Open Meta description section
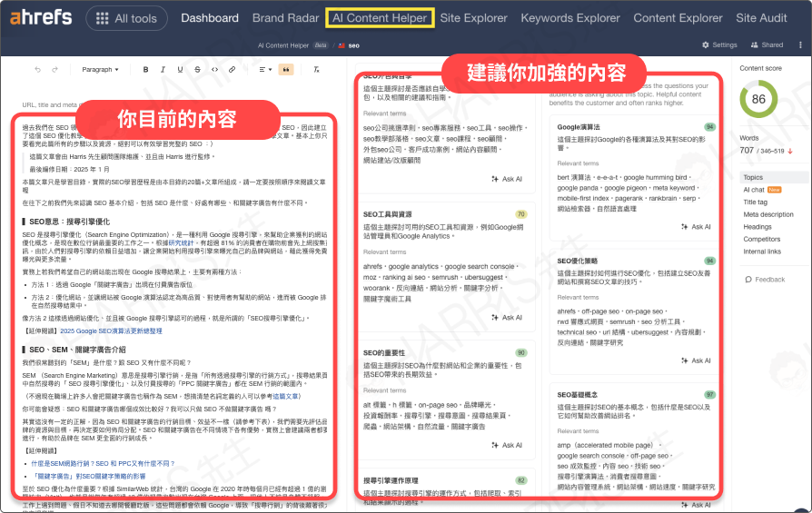 point(768,215)
